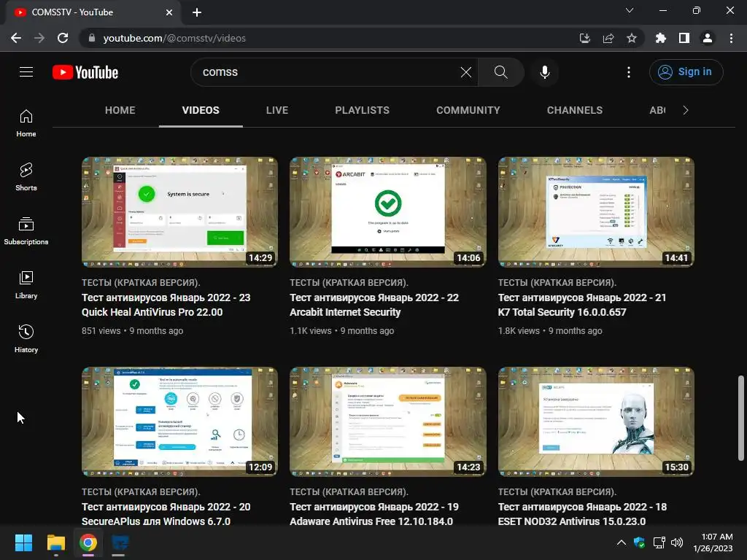Open Shorts in the sidebar

point(26,176)
